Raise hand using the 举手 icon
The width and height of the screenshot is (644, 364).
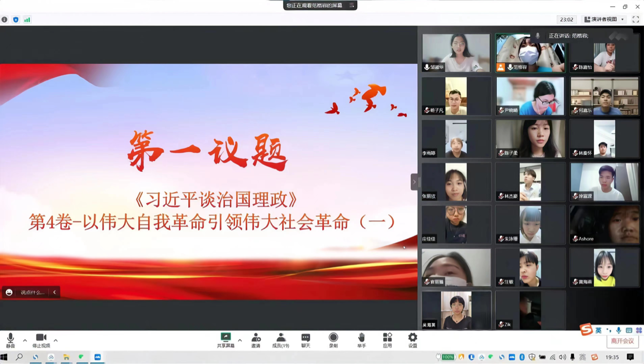pos(361,339)
